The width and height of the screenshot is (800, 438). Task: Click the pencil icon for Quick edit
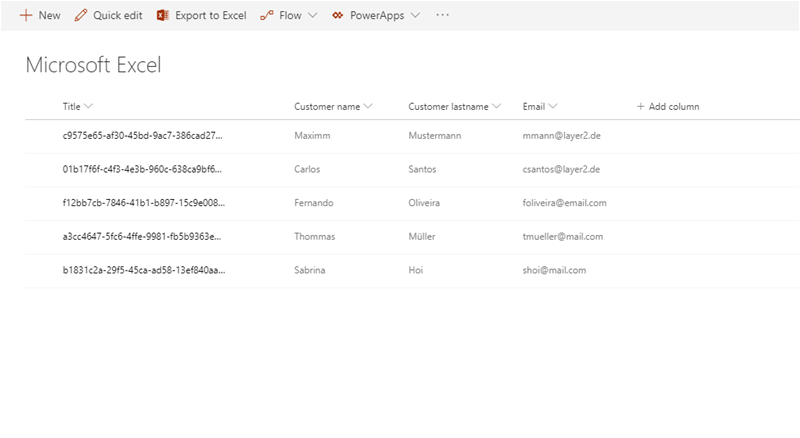pos(81,16)
